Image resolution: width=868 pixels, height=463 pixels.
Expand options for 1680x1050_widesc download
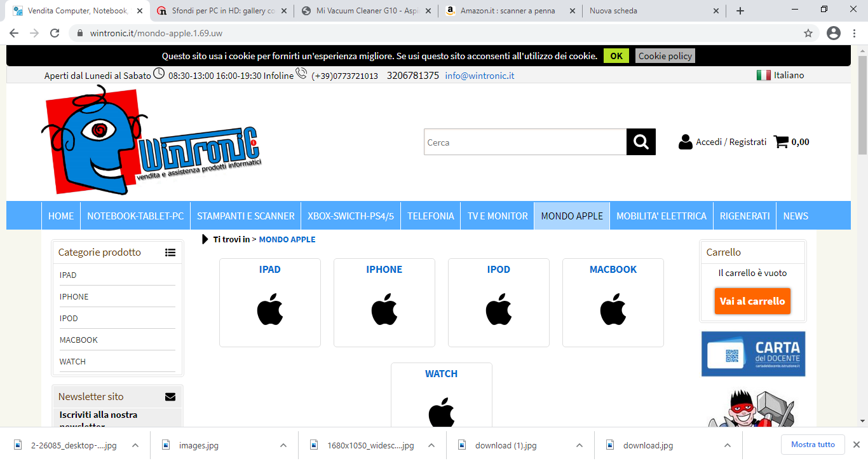coord(431,445)
